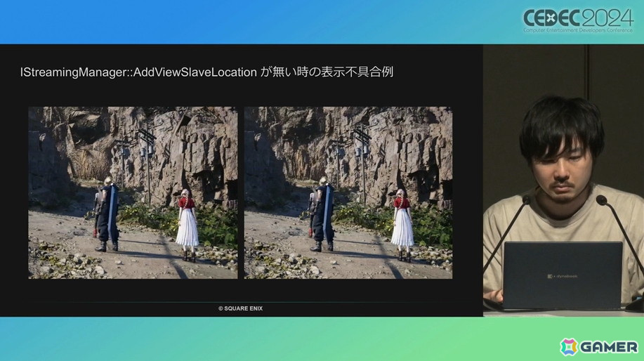Screen dimensions: 644x361
Task: Click the © SQUARE ENIX copyright text
Action: [x=241, y=308]
